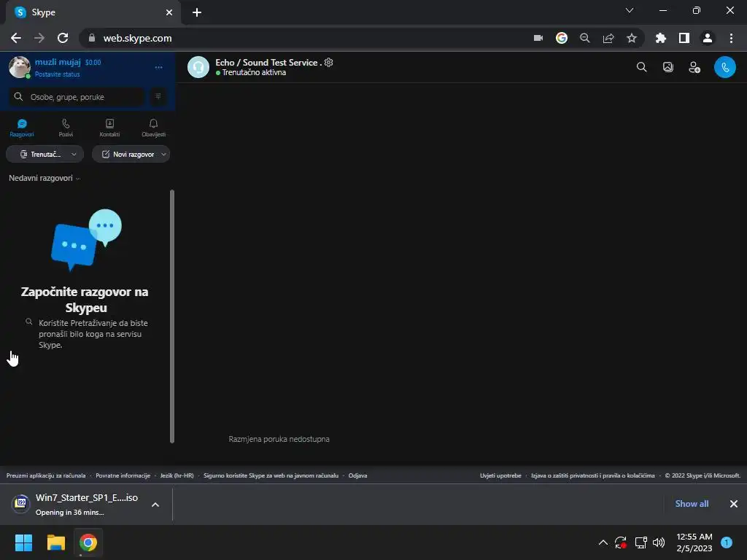Click the Google icon in address bar
Image resolution: width=747 pixels, height=560 pixels.
(x=562, y=38)
